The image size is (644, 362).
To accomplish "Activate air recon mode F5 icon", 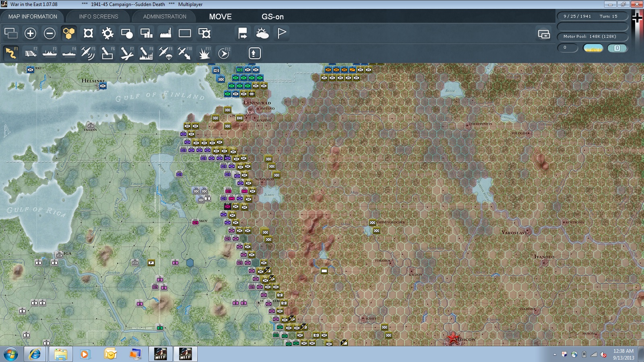I will pos(88,53).
